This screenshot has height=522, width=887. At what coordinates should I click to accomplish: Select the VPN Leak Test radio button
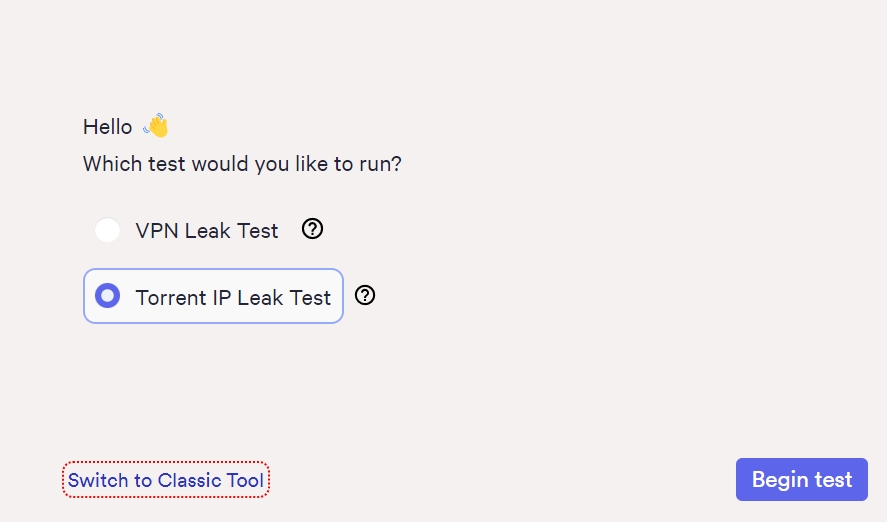(x=107, y=230)
